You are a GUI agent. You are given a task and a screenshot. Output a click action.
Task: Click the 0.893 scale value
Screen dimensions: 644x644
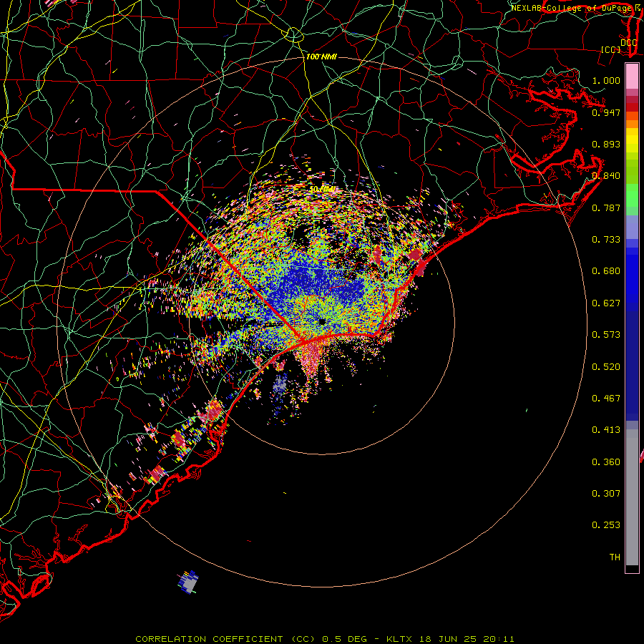coord(606,144)
